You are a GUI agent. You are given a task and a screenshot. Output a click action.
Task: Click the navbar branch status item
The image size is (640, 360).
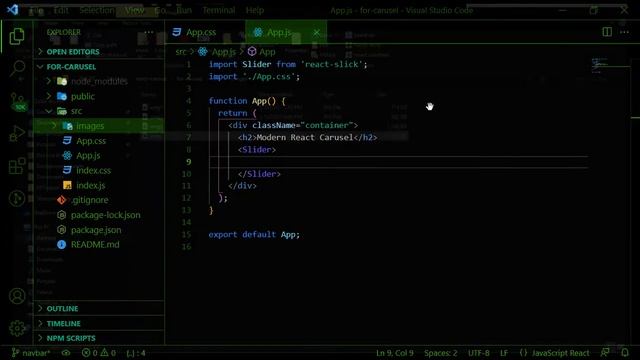[31, 353]
